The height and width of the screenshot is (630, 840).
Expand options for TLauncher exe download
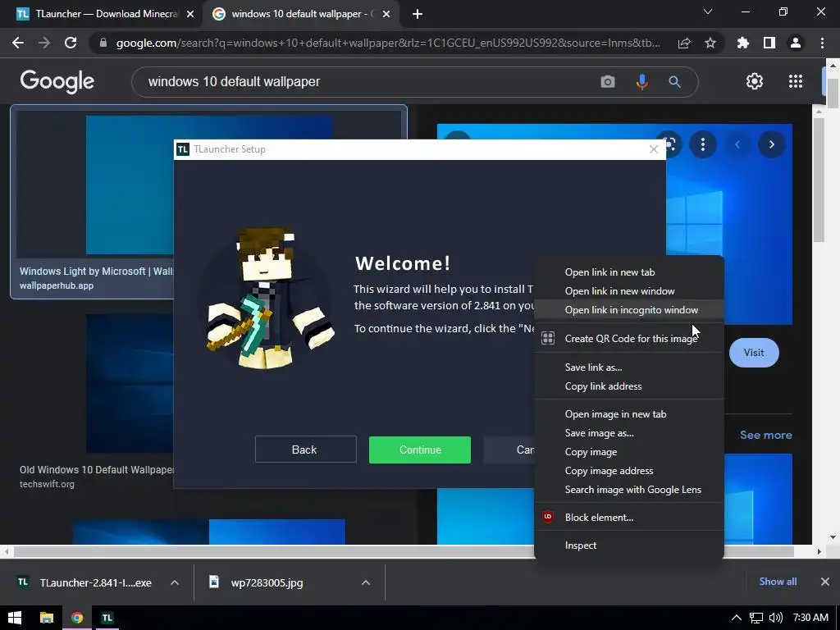(x=175, y=582)
